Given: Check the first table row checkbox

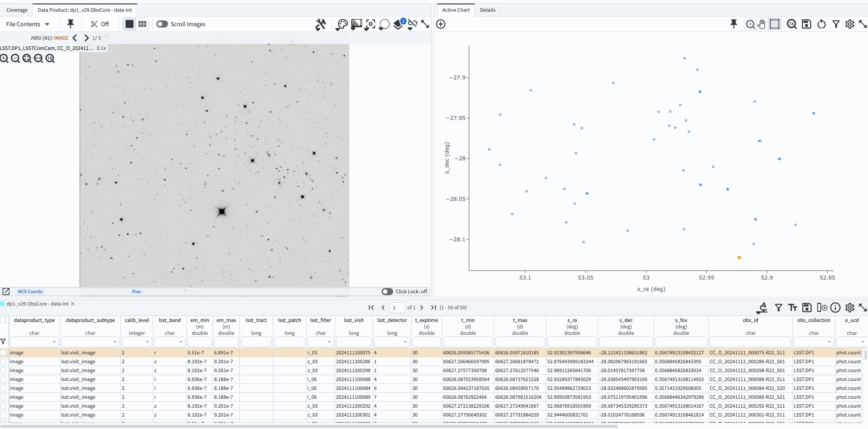Looking at the screenshot, I should (3, 352).
